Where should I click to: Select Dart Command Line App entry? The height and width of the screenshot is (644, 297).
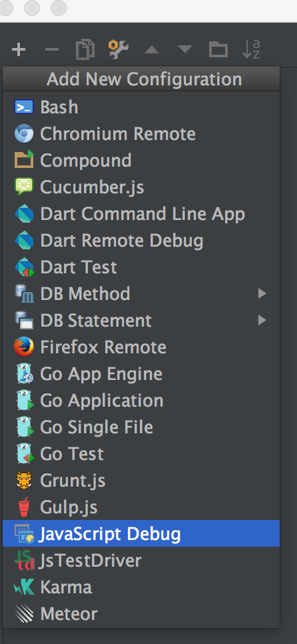pyautogui.click(x=141, y=214)
